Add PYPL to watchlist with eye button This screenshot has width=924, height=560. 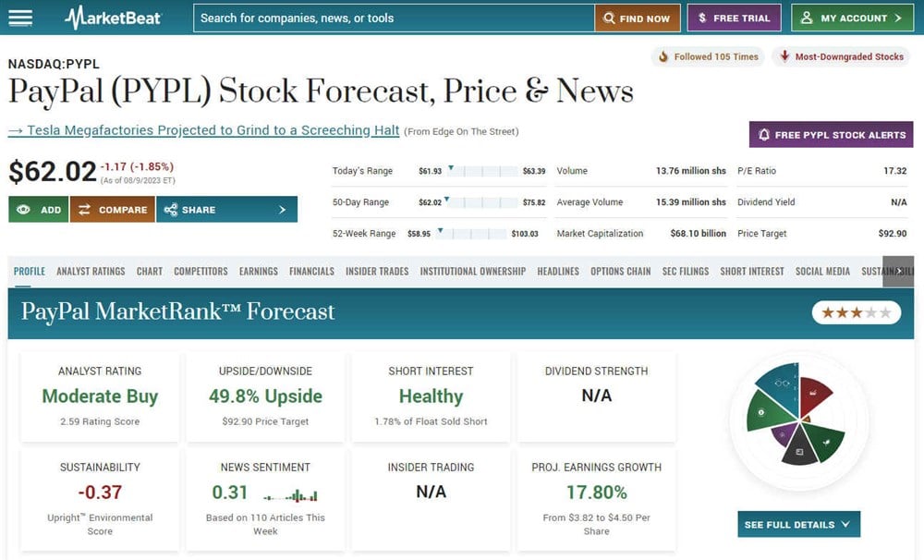38,209
